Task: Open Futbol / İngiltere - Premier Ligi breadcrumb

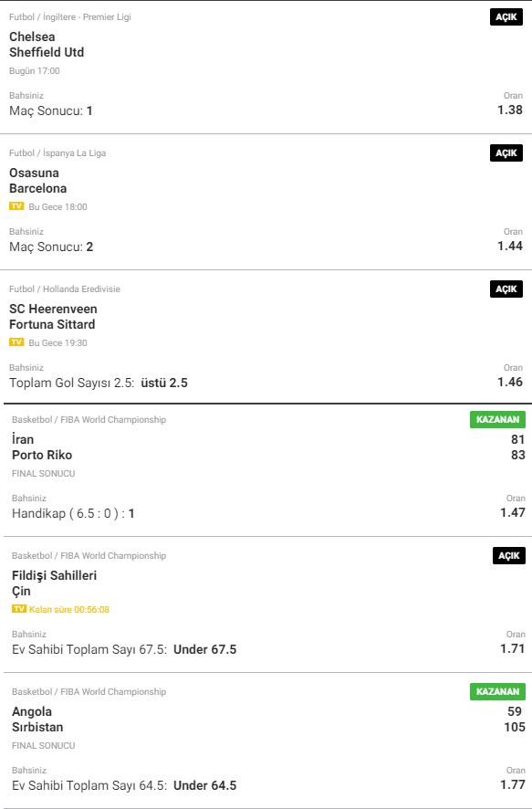Action: (70, 17)
